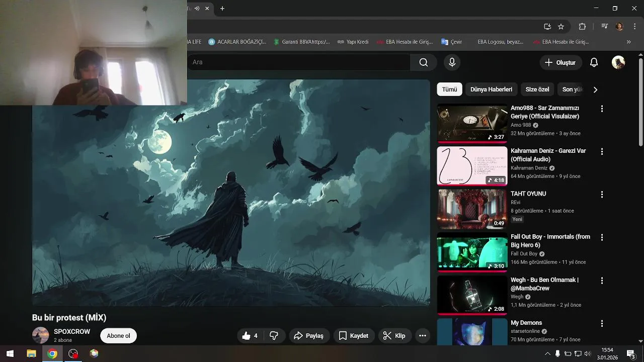This screenshot has height=362, width=644.
Task: Show more bookmarks with double chevron
Action: click(628, 42)
